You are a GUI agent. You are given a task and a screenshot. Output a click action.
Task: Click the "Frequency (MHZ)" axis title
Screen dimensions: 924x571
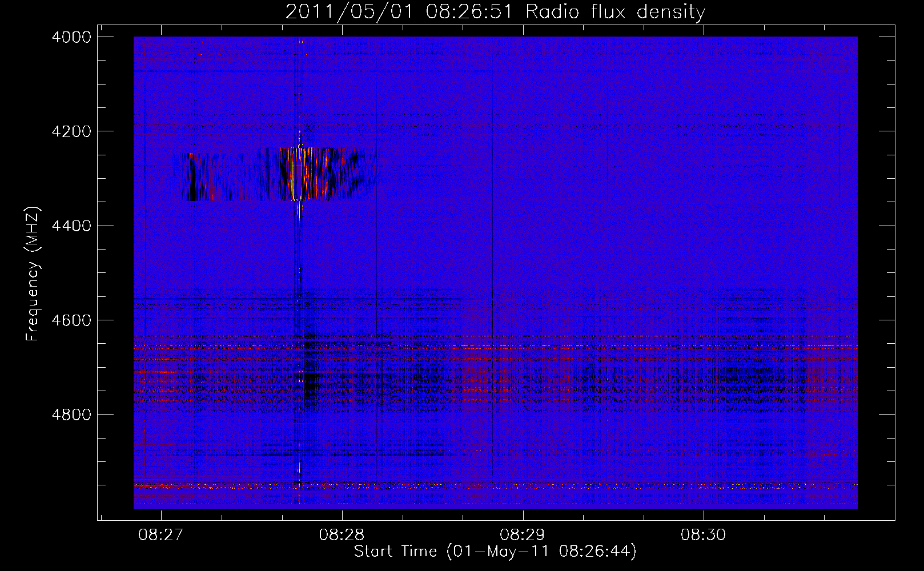coord(33,274)
